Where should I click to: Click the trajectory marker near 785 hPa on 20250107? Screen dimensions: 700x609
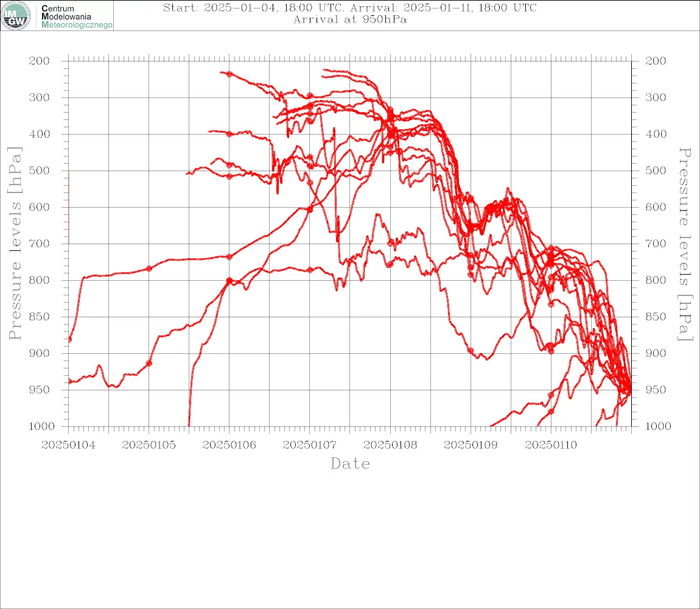(310, 270)
